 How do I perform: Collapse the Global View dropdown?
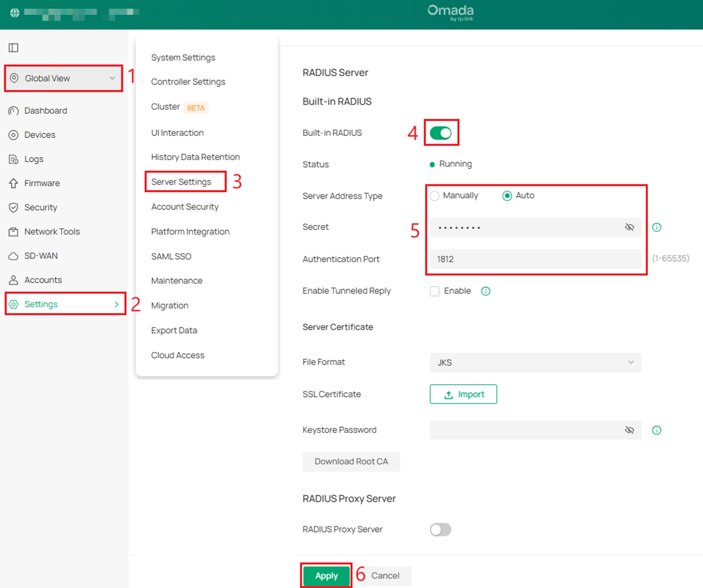112,78
